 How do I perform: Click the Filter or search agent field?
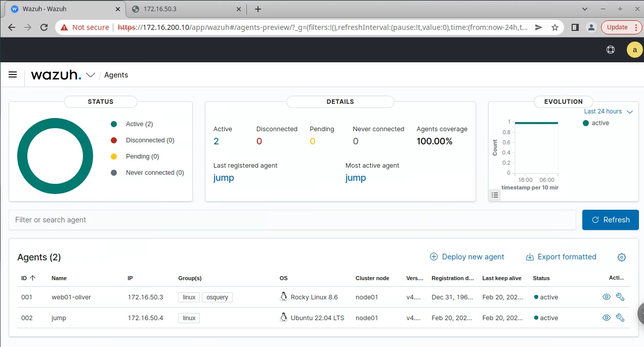pyautogui.click(x=292, y=220)
